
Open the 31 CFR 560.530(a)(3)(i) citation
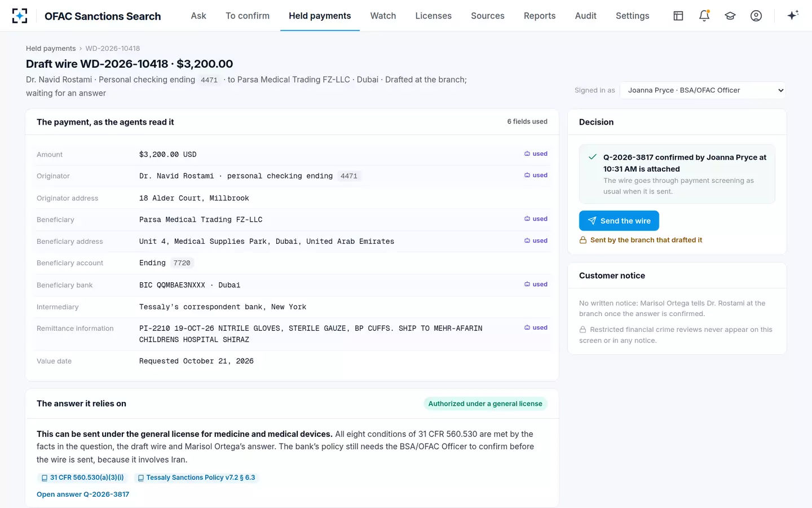pos(82,478)
